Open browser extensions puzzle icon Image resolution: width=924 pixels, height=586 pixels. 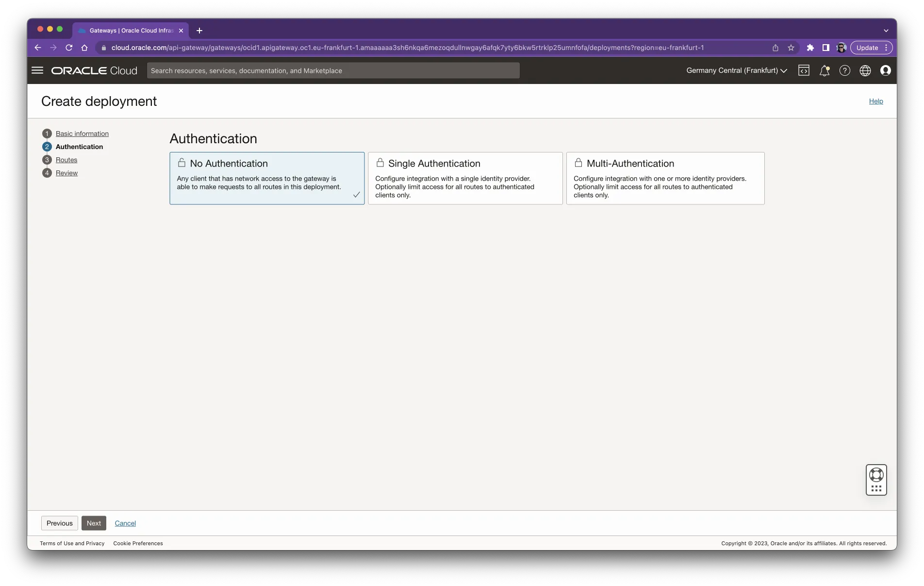[x=810, y=48]
